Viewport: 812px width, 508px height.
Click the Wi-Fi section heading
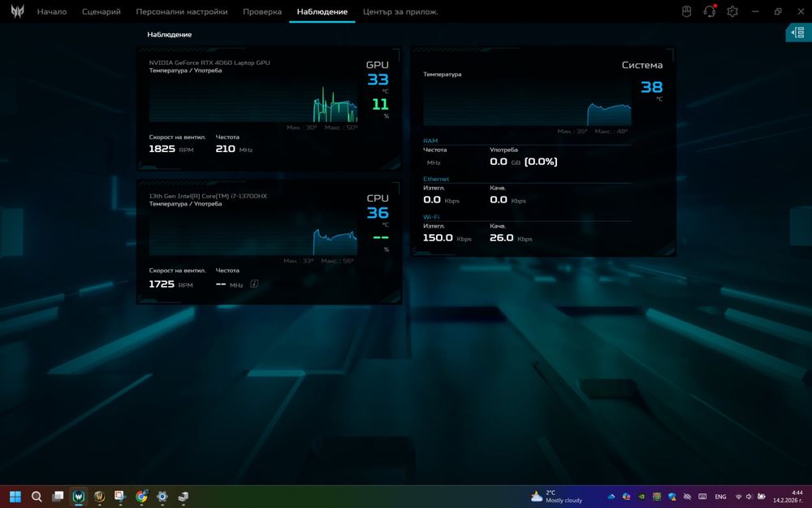(431, 217)
